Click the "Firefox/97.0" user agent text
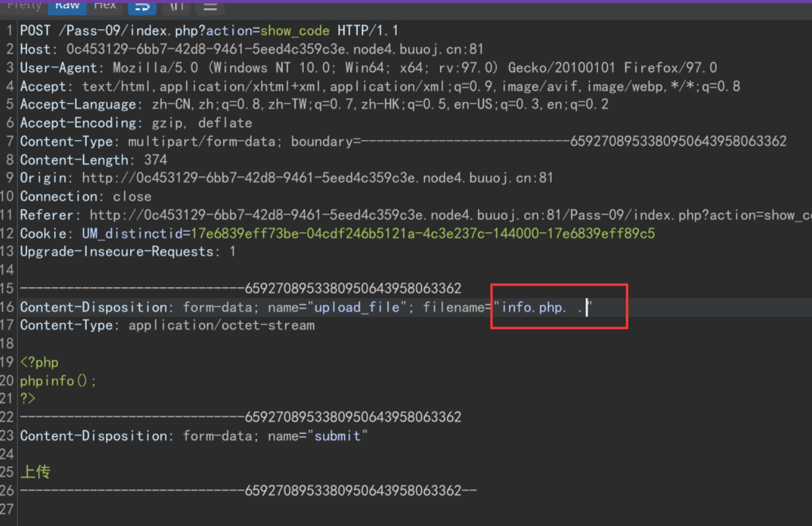Viewport: 812px width, 526px height. click(x=670, y=68)
